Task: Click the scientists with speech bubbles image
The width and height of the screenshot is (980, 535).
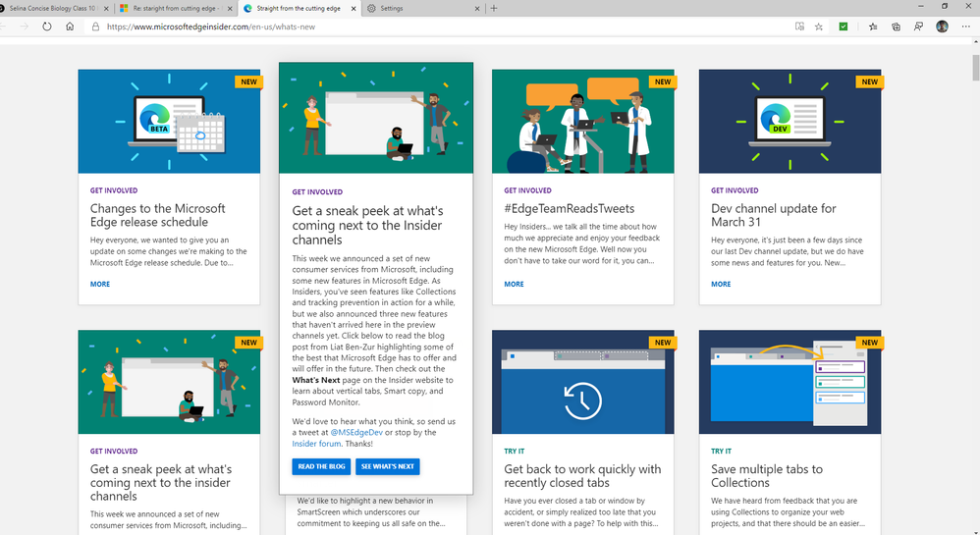Action: [582, 122]
